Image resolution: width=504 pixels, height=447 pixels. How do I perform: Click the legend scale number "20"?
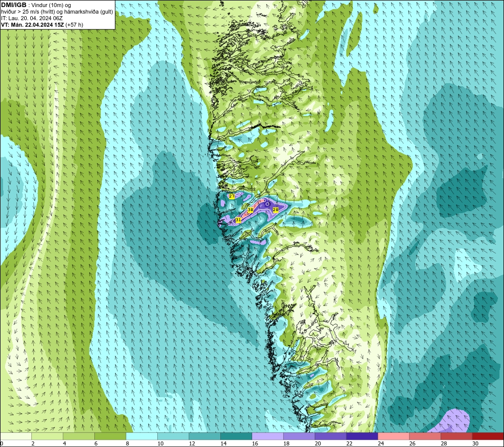click(318, 443)
